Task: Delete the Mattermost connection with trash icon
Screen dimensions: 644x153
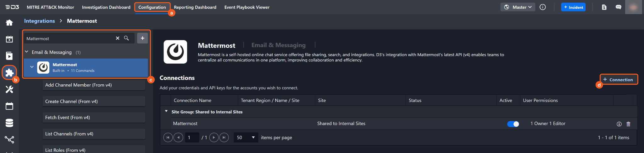Action: pos(628,124)
